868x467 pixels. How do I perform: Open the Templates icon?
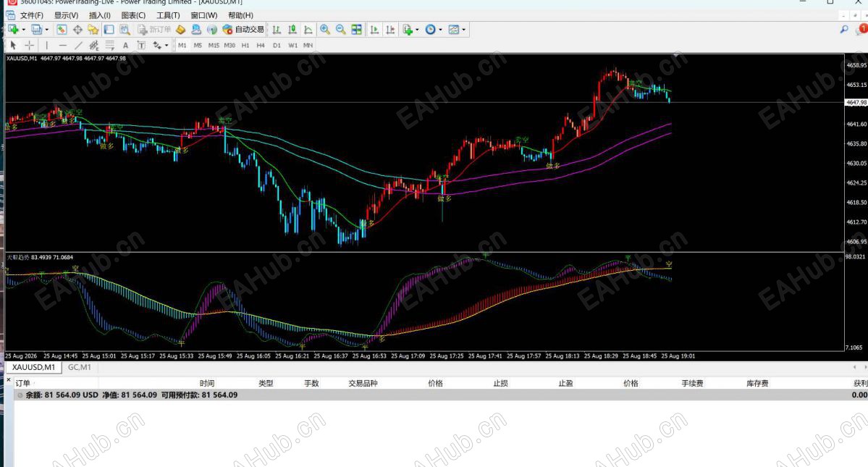coord(454,30)
